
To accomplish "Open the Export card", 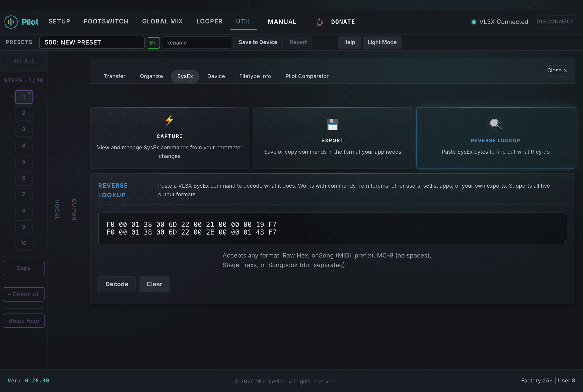I will coord(332,138).
